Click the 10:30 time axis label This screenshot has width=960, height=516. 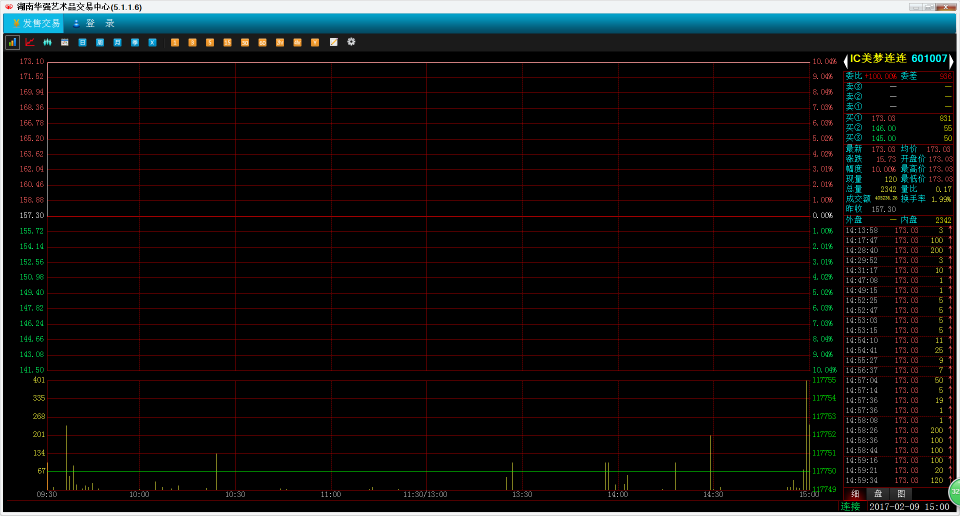(235, 495)
